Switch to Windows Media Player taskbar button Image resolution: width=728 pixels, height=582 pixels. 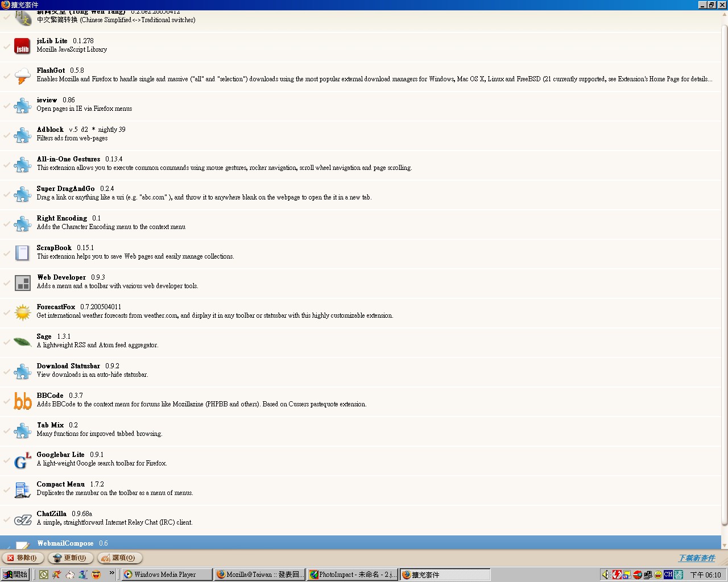(166, 575)
